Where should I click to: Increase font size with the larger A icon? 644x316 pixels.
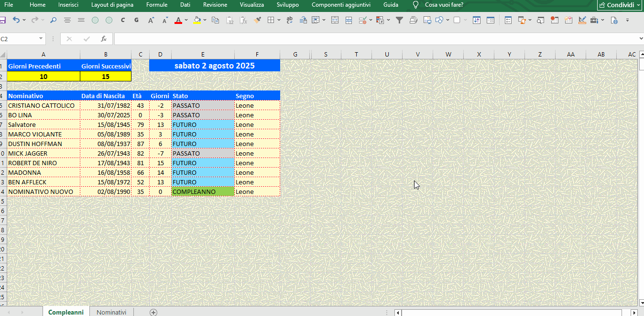151,20
